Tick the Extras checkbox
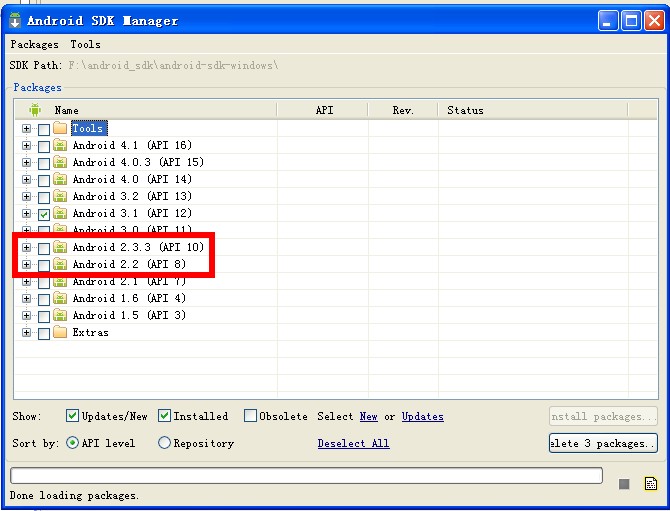The height and width of the screenshot is (511, 670). click(x=44, y=333)
